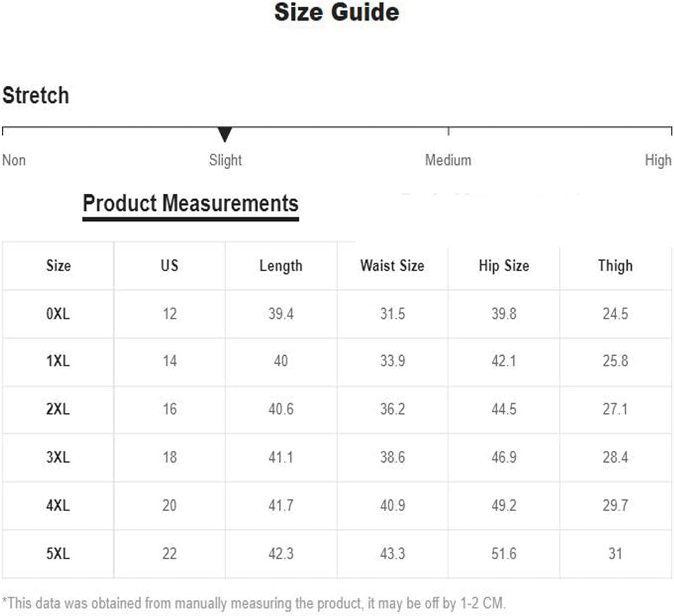This screenshot has height=616, width=674.
Task: Click the 0XL size row label
Action: 58,314
